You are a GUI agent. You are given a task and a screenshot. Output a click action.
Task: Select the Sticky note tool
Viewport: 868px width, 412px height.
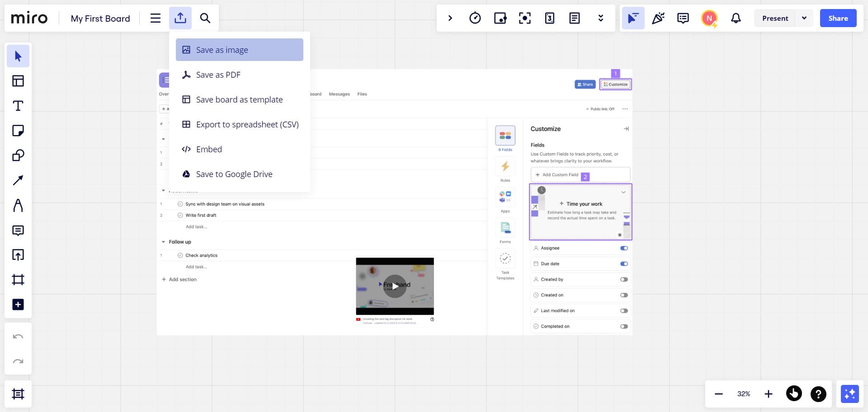[x=18, y=131]
